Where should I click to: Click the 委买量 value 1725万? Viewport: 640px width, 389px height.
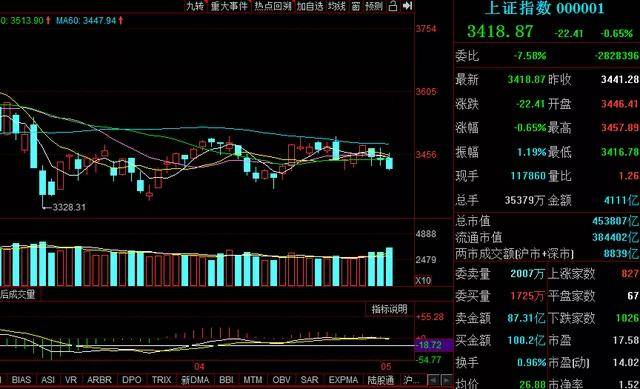click(527, 296)
